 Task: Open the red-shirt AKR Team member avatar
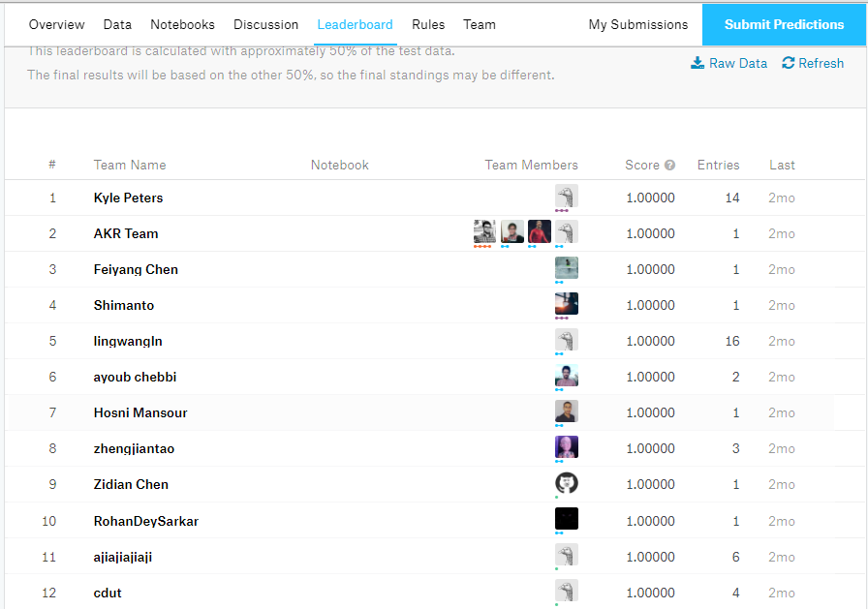click(x=540, y=231)
